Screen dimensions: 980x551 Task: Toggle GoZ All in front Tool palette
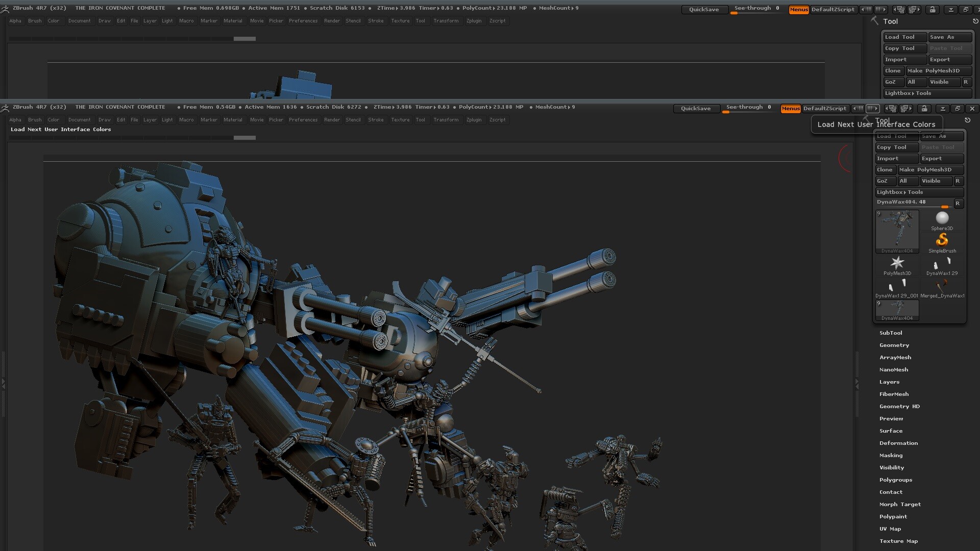(908, 181)
